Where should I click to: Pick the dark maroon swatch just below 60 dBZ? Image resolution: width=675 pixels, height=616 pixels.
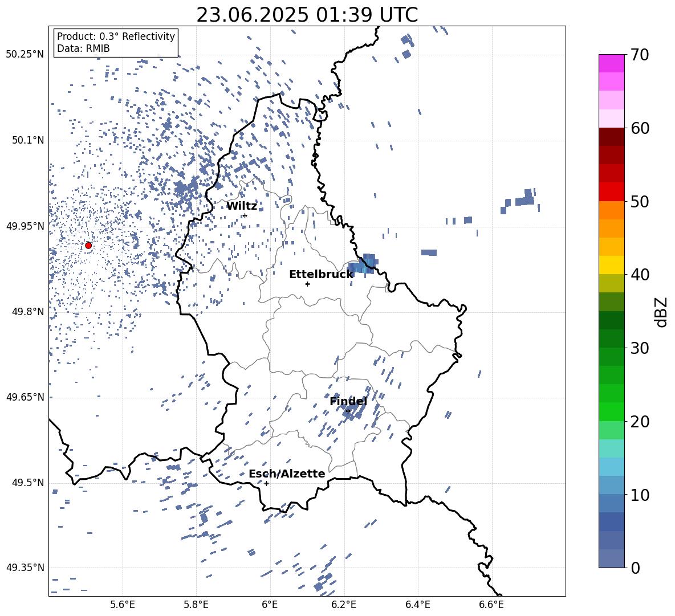(611, 137)
